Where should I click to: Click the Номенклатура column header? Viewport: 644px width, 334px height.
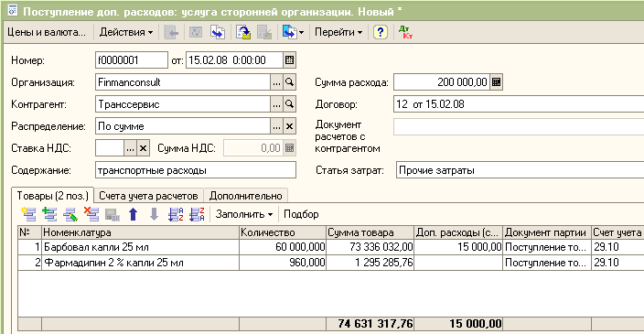pos(141,232)
